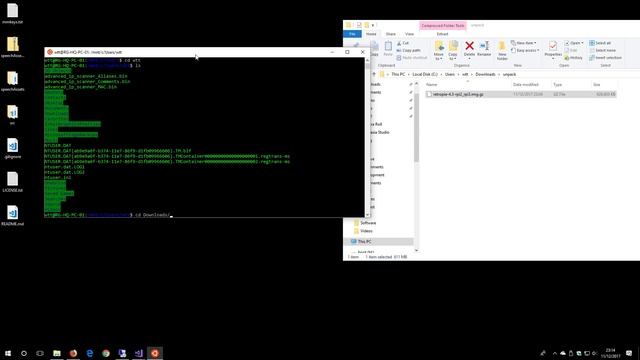
Task: Open the Easy access dropdown
Action: 525,50
